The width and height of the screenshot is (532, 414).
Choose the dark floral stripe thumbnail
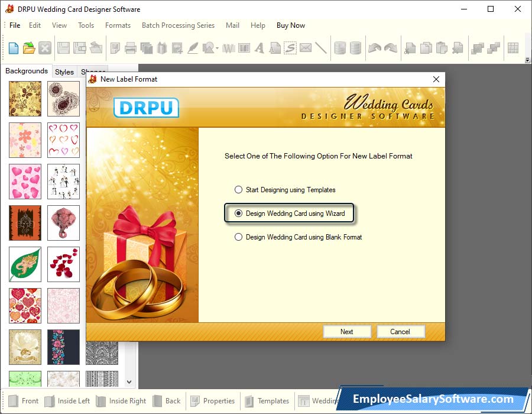coord(63,347)
